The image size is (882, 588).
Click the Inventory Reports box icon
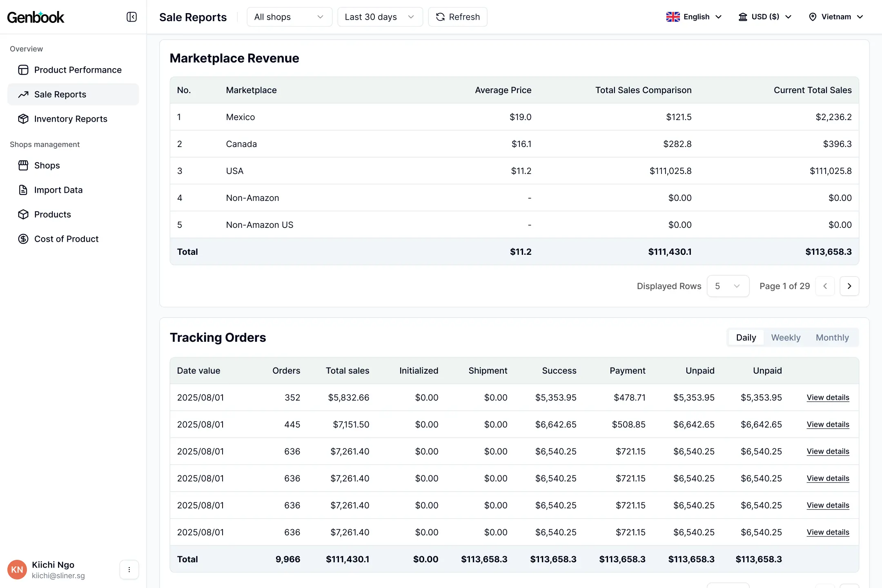coord(23,119)
